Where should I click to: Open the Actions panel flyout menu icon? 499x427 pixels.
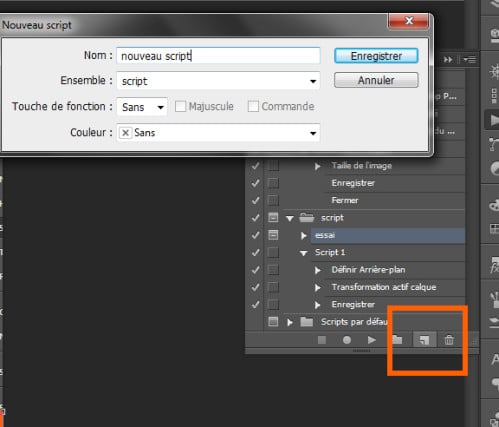pos(471,60)
